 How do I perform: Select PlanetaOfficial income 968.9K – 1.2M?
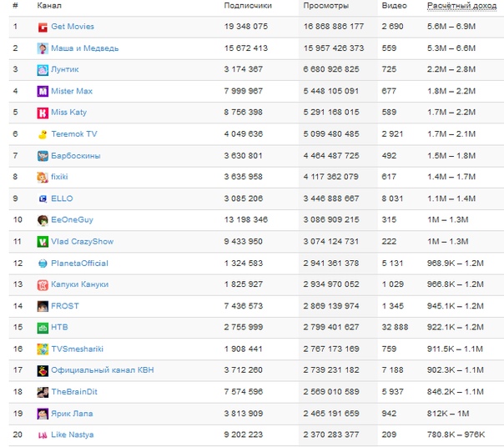click(455, 264)
